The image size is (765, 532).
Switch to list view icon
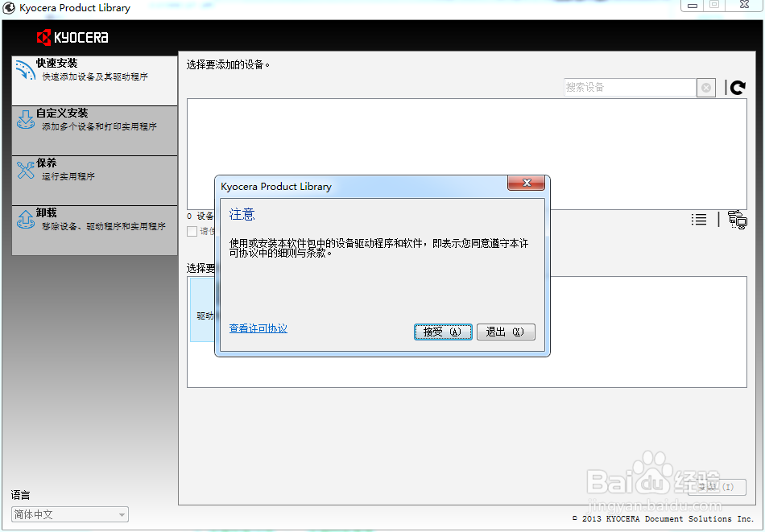click(699, 220)
